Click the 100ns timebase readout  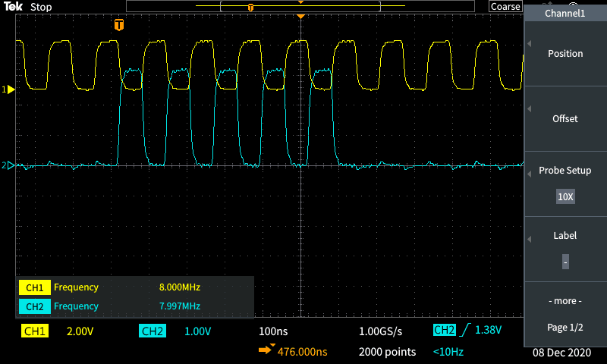(274, 331)
